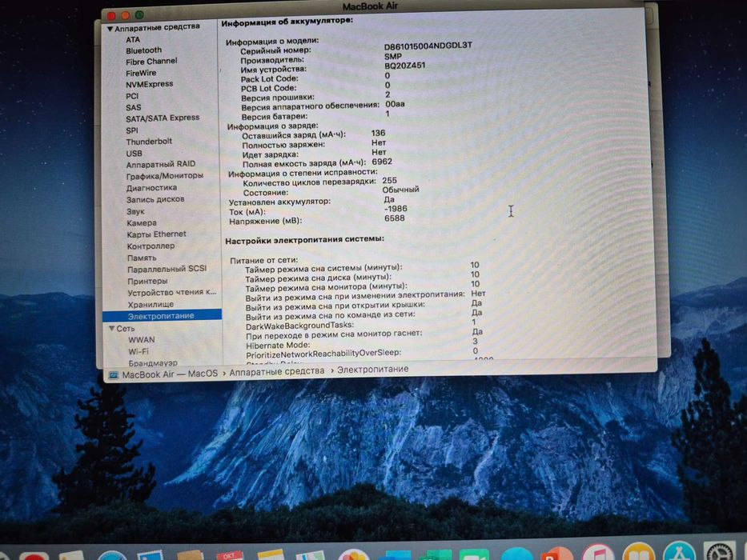Select Звук in the sidebar
The height and width of the screenshot is (560, 747).
coord(135,211)
